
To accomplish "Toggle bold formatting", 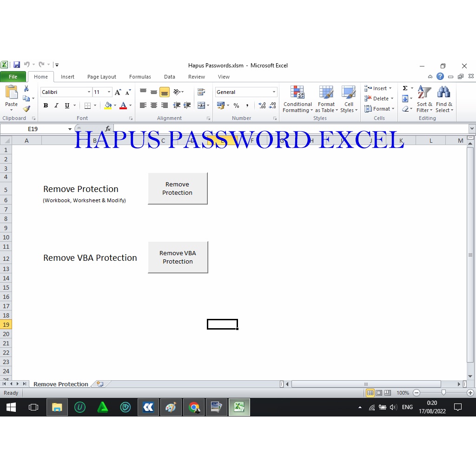I will tap(45, 106).
